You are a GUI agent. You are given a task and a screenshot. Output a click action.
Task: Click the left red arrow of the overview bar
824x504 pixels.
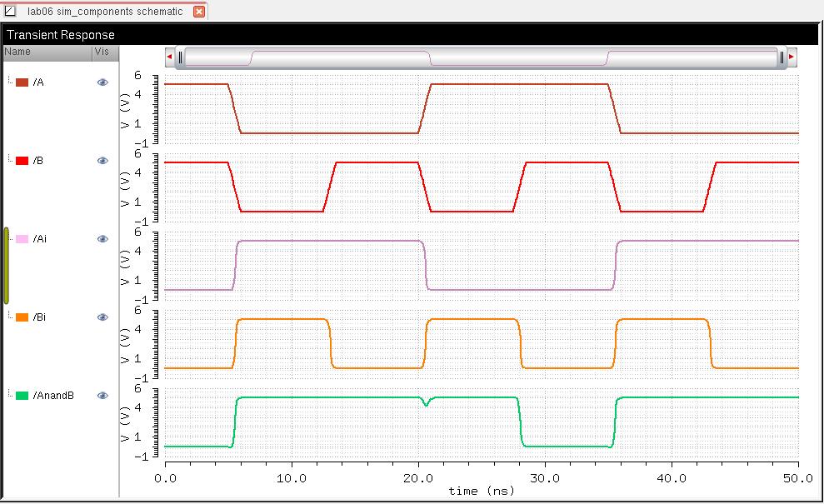tap(170, 57)
